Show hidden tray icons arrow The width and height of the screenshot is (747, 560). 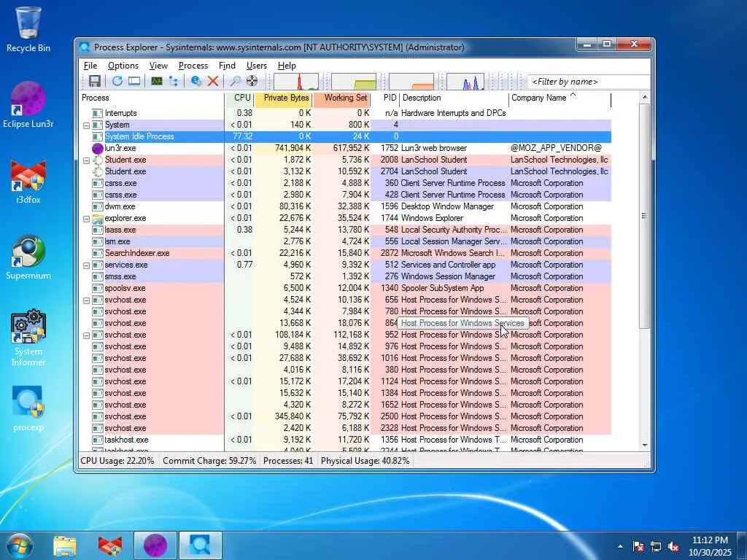tap(620, 546)
